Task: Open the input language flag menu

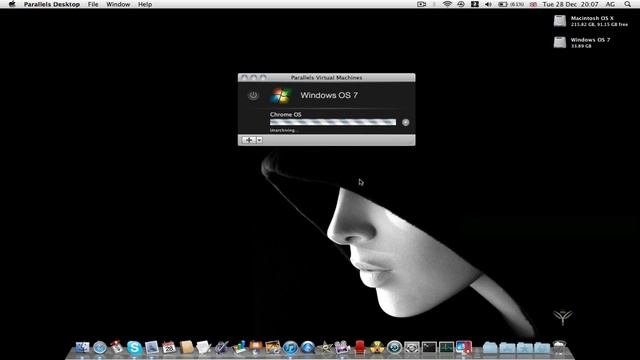Action: click(533, 4)
